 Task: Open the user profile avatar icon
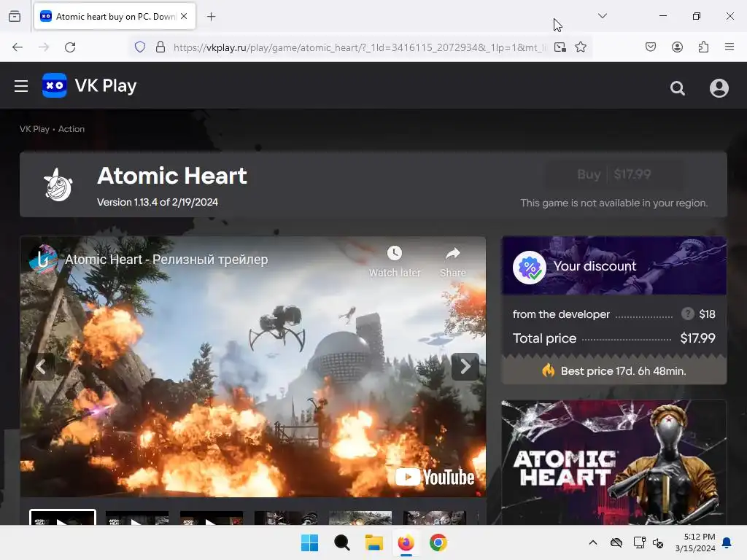[x=719, y=88]
